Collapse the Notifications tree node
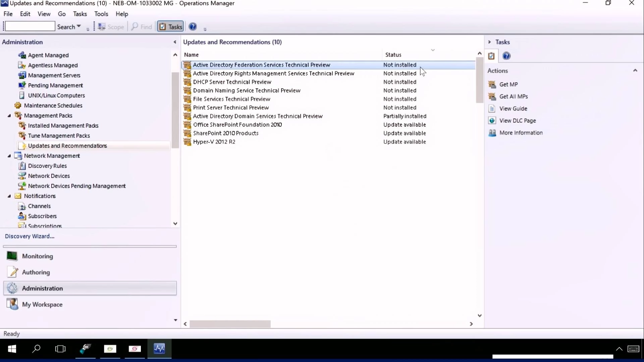The image size is (644, 362). pos(9,196)
